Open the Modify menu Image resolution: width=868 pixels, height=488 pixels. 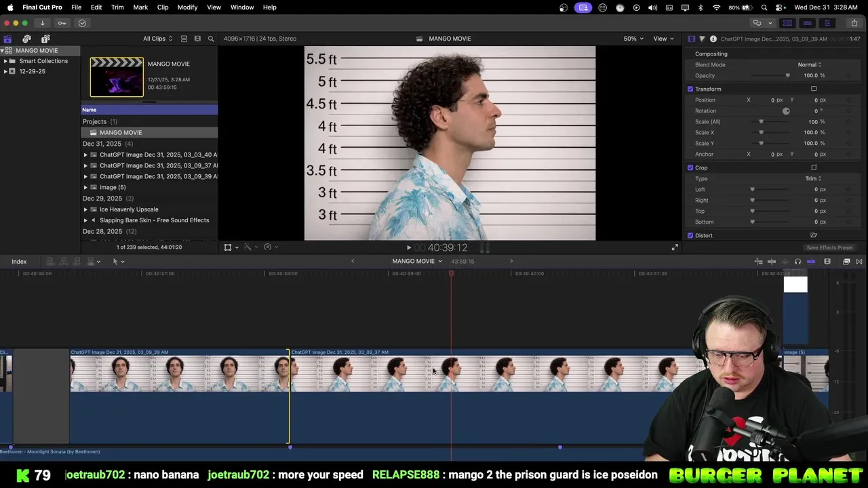pos(187,7)
